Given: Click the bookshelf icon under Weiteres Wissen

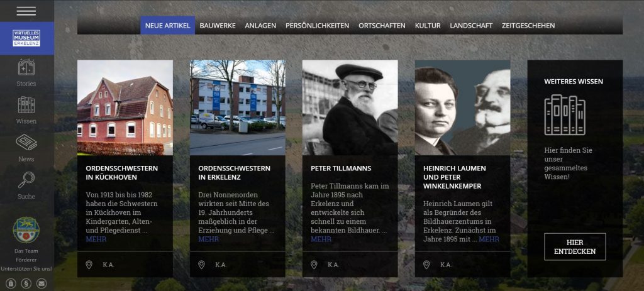Looking at the screenshot, I should point(565,115).
